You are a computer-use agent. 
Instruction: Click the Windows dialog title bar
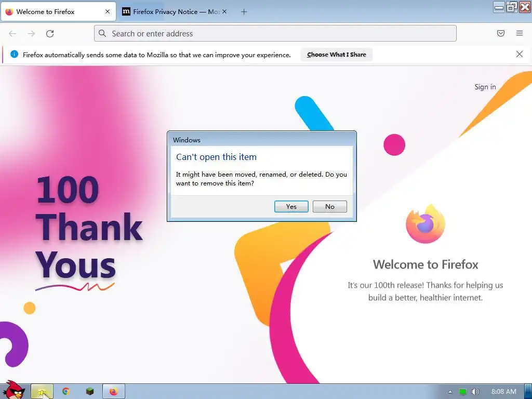coord(262,139)
